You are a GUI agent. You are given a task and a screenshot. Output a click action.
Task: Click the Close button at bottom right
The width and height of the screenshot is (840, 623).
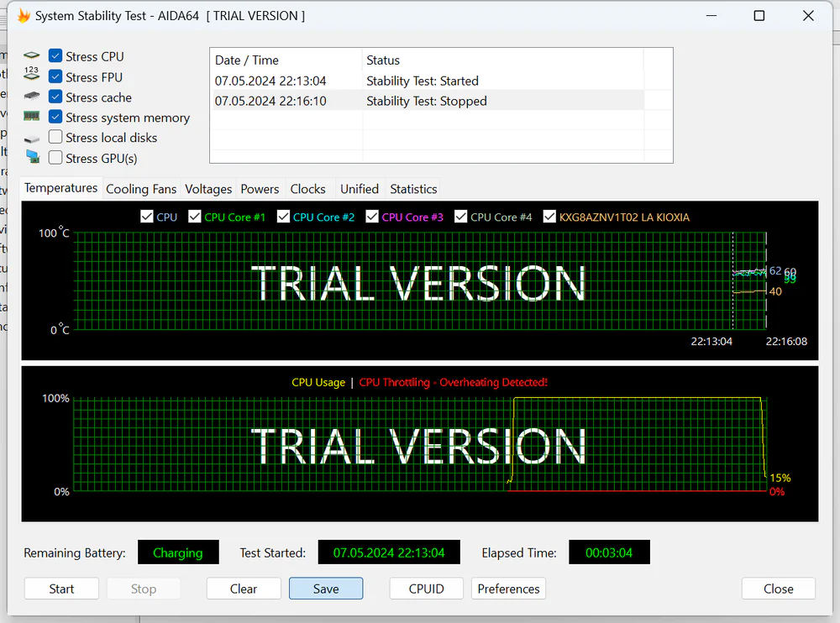pyautogui.click(x=779, y=589)
